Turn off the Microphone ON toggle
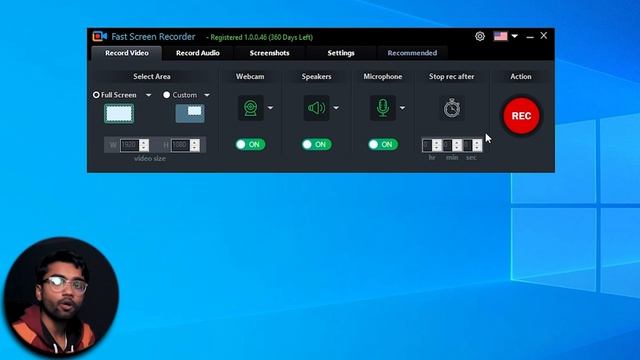640x360 pixels. pos(383,144)
